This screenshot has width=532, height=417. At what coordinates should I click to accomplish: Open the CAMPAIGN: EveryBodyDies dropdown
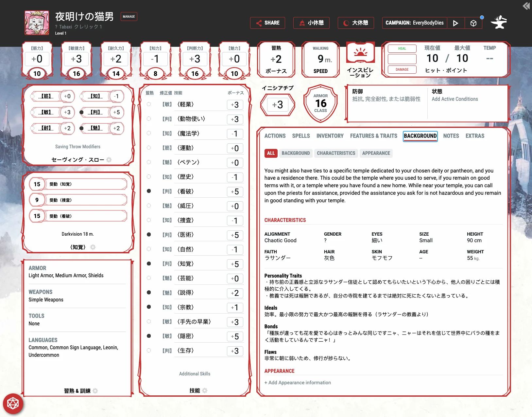tap(414, 23)
